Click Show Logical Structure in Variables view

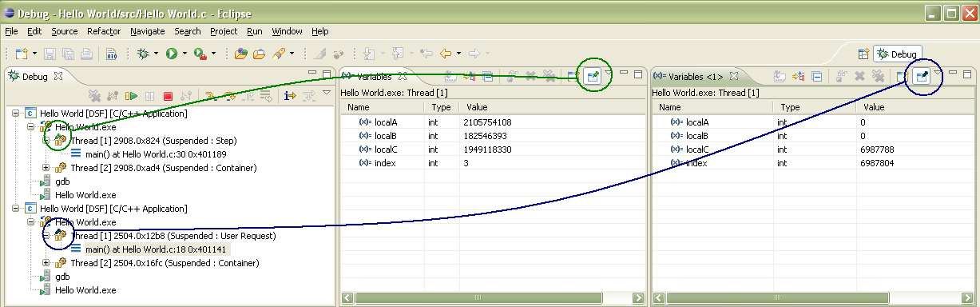coord(470,77)
